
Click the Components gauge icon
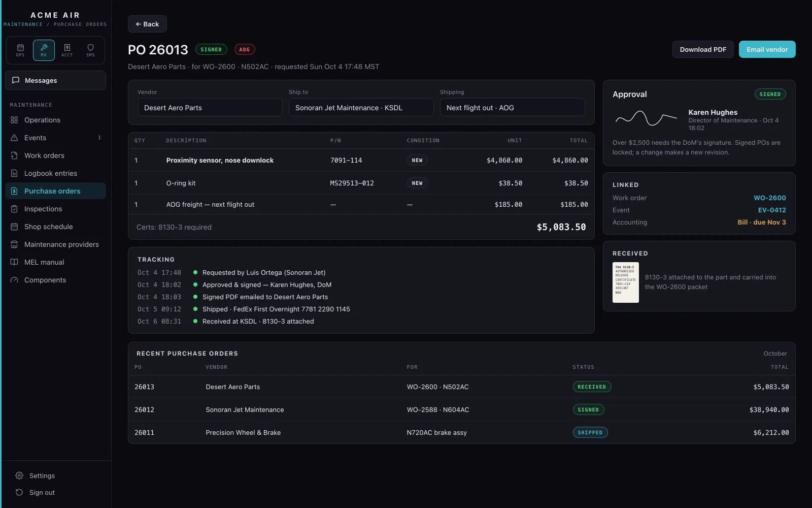click(x=14, y=280)
